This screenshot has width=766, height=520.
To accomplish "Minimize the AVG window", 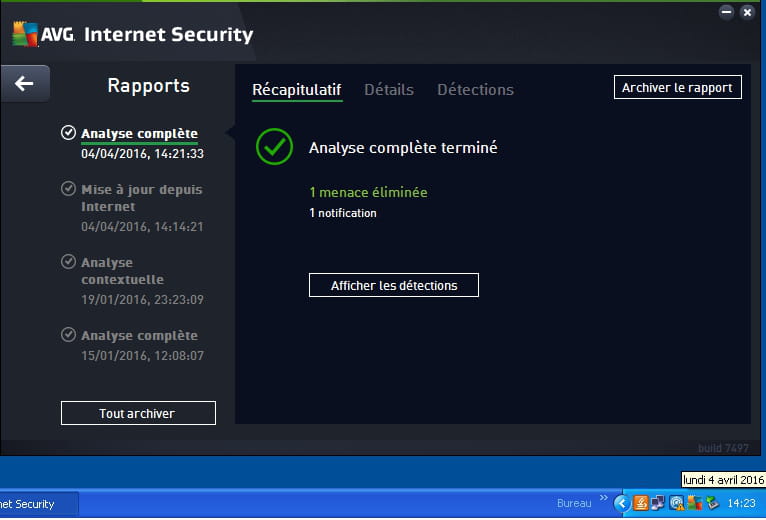I will click(726, 12).
